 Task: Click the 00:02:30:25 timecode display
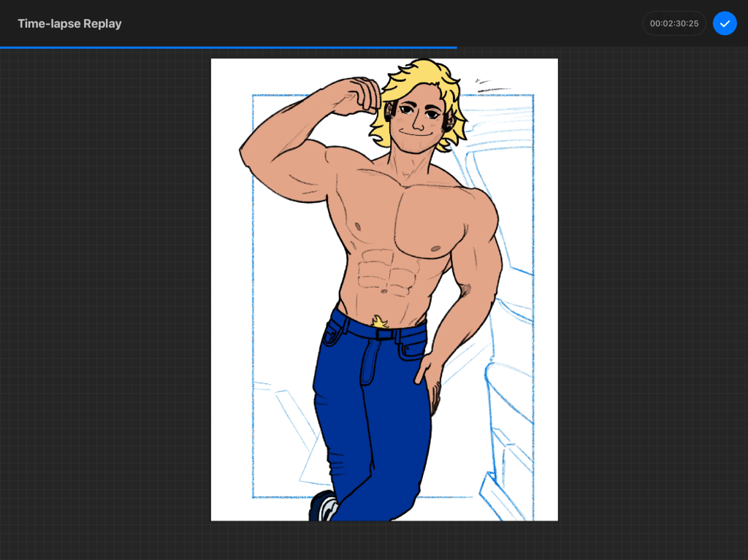tap(673, 23)
